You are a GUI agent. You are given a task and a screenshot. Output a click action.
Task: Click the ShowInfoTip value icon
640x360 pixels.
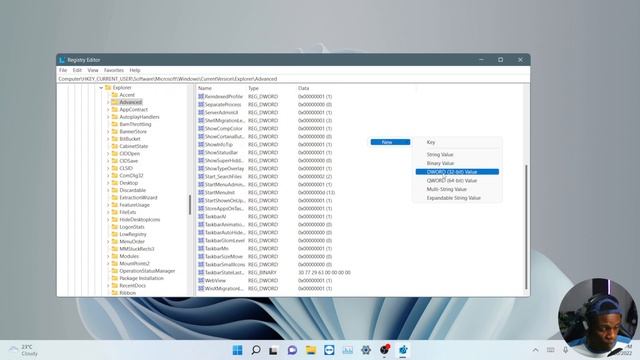[201, 144]
